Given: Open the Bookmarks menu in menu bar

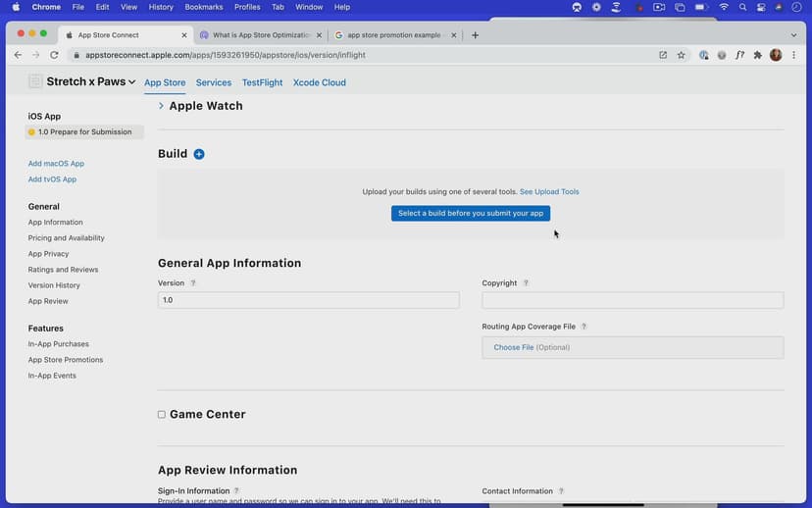Looking at the screenshot, I should coord(204,7).
